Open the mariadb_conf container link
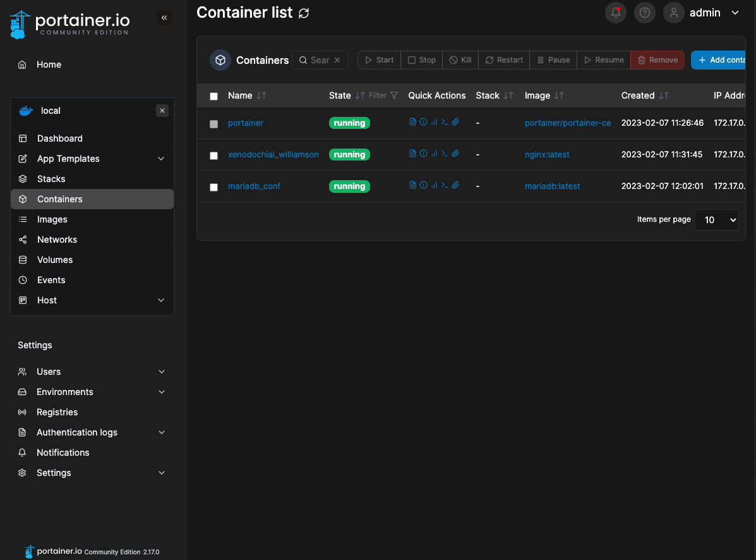The height and width of the screenshot is (560, 756). pyautogui.click(x=254, y=186)
